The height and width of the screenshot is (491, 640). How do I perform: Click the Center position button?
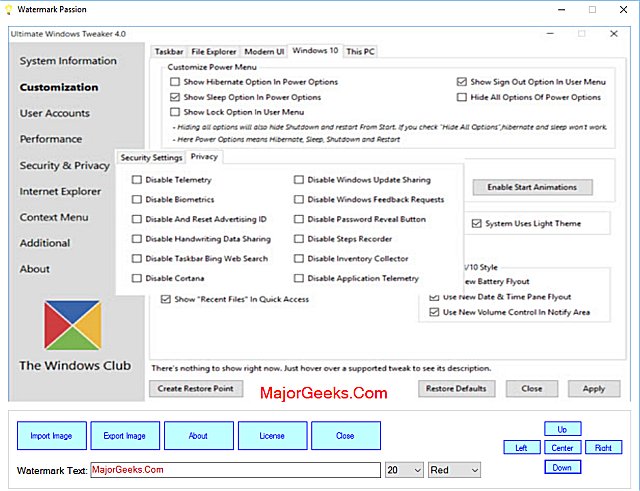[x=562, y=448]
